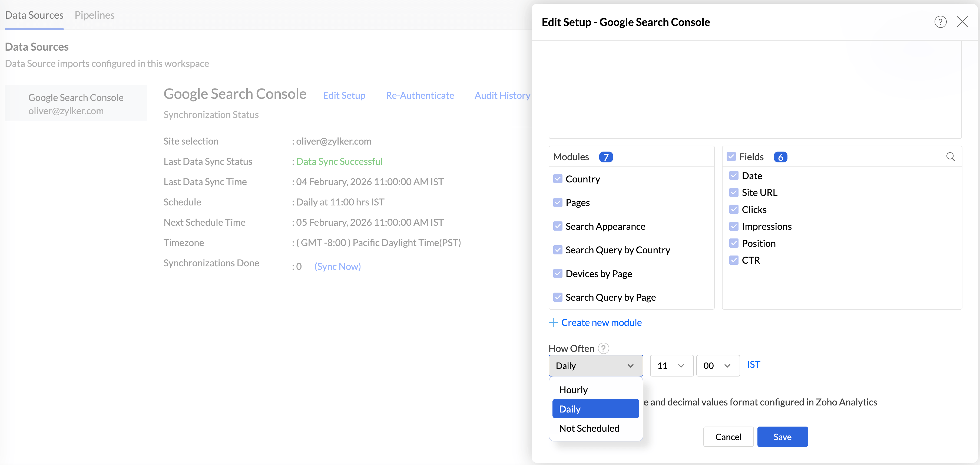Click the Sync Now link
This screenshot has width=980, height=465.
click(337, 267)
